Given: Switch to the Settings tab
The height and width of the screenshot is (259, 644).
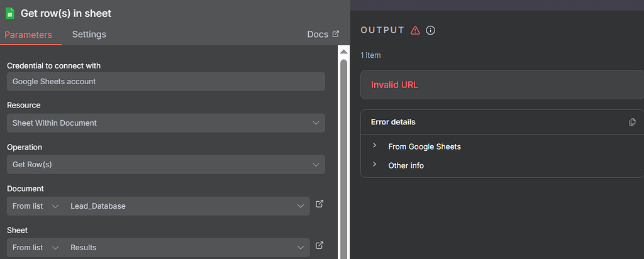Looking at the screenshot, I should tap(89, 35).
